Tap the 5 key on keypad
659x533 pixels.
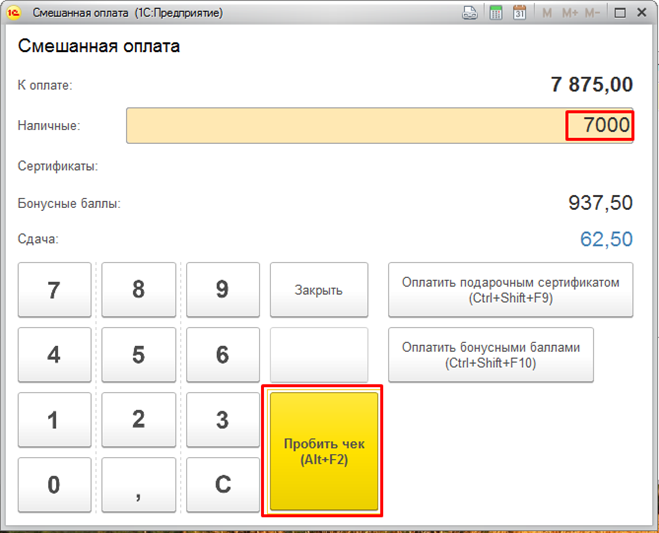pos(138,355)
